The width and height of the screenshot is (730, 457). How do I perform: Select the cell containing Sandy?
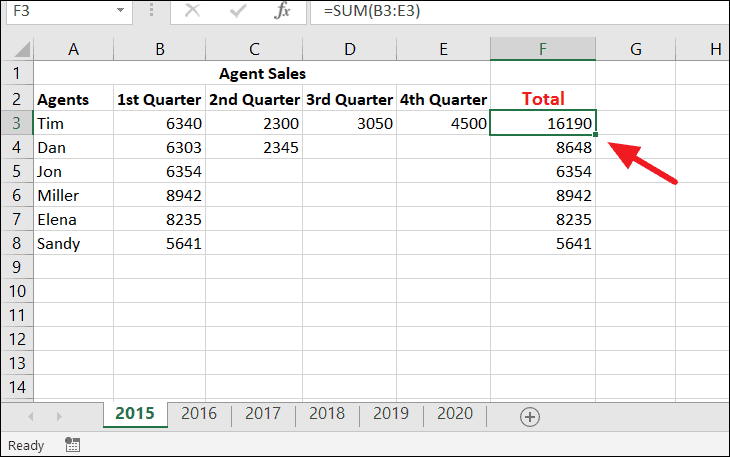click(73, 243)
